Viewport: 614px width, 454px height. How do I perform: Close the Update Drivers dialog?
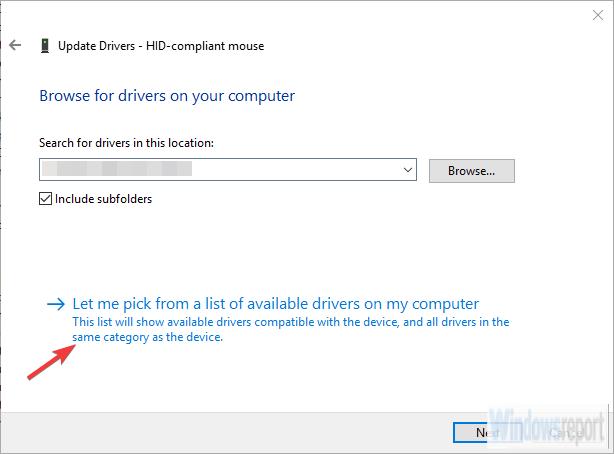tap(596, 12)
